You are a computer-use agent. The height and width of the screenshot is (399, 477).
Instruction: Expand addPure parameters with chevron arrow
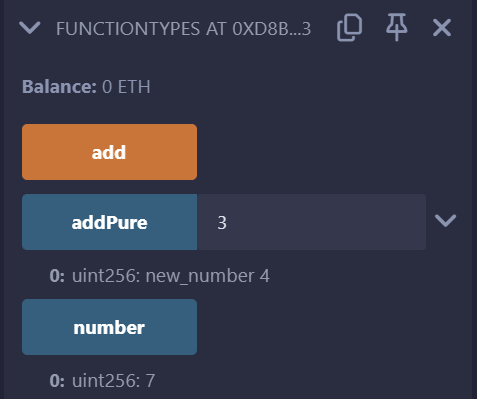click(x=445, y=221)
